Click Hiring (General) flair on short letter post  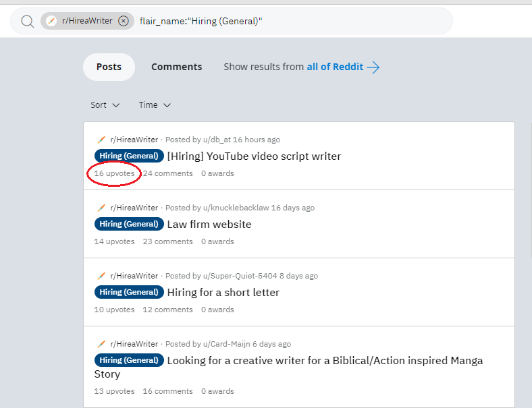(x=129, y=292)
